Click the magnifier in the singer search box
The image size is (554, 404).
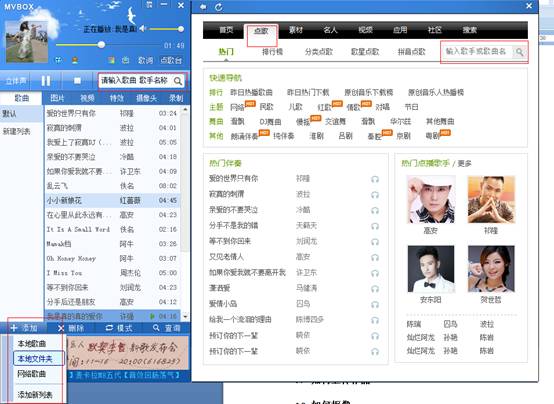tap(519, 52)
